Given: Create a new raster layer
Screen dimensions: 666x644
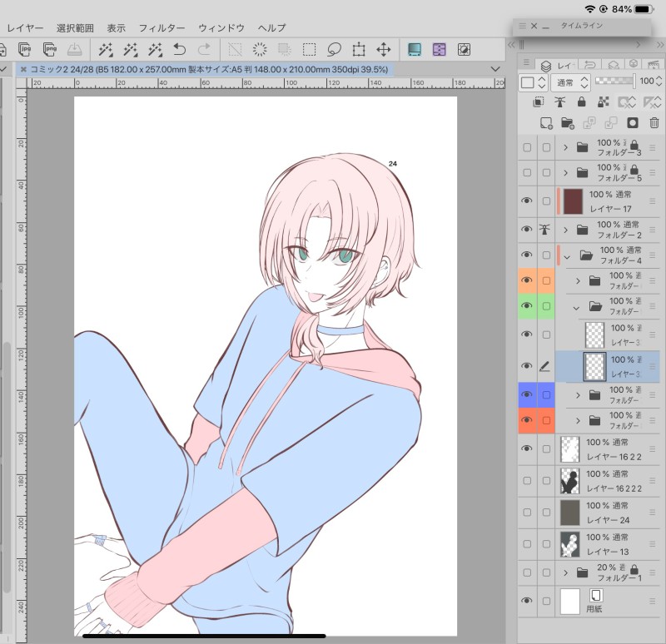Looking at the screenshot, I should (546, 123).
